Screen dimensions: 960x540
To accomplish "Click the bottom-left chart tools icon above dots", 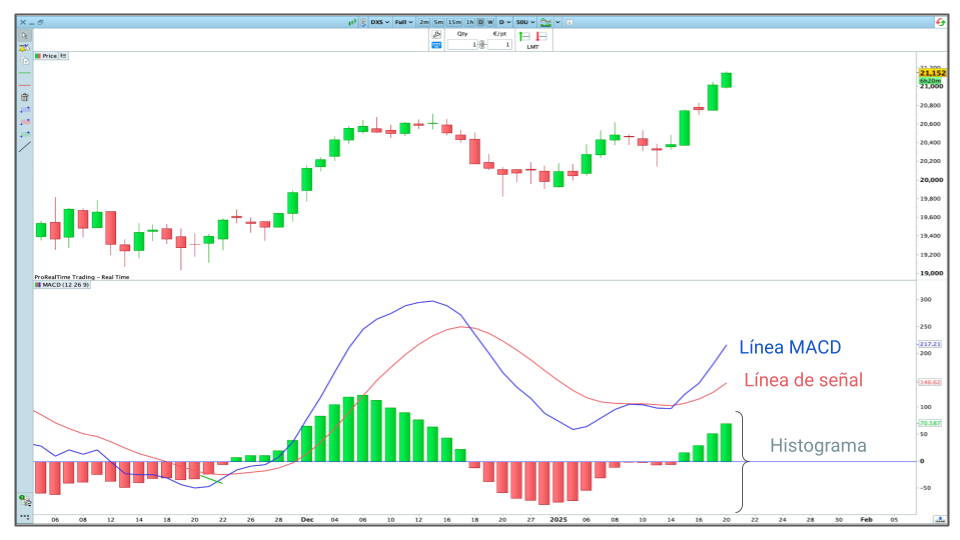I will 24,501.
